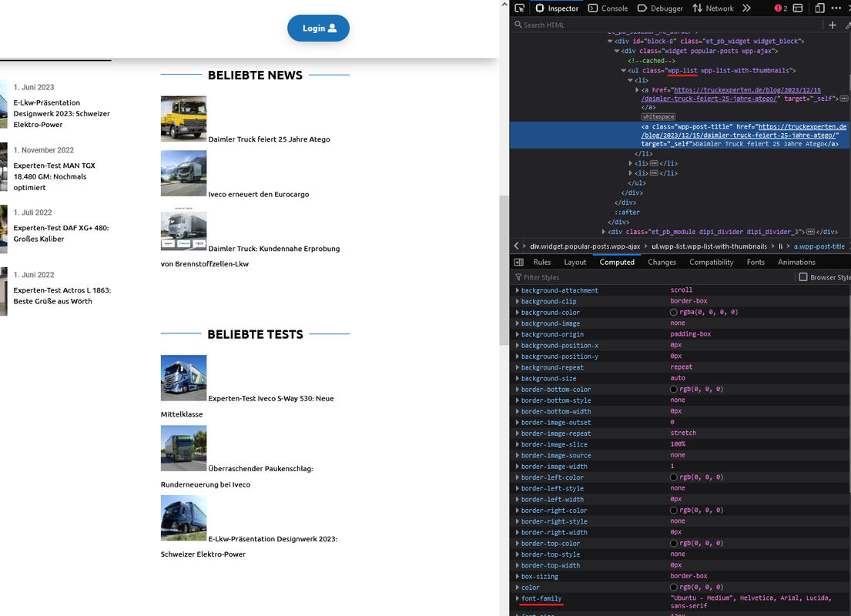Open the Computed tab
The image size is (851, 616).
tap(617, 262)
